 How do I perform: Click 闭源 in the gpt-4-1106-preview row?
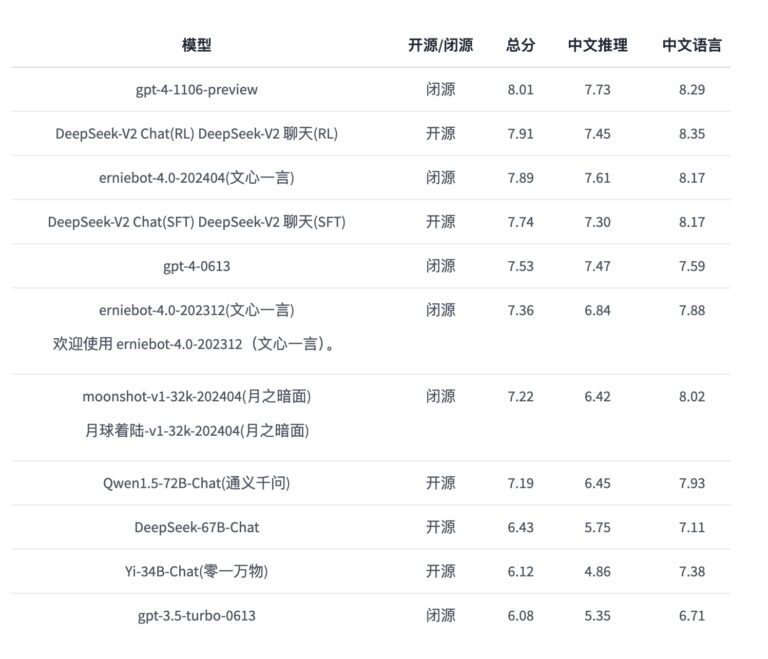tap(440, 90)
